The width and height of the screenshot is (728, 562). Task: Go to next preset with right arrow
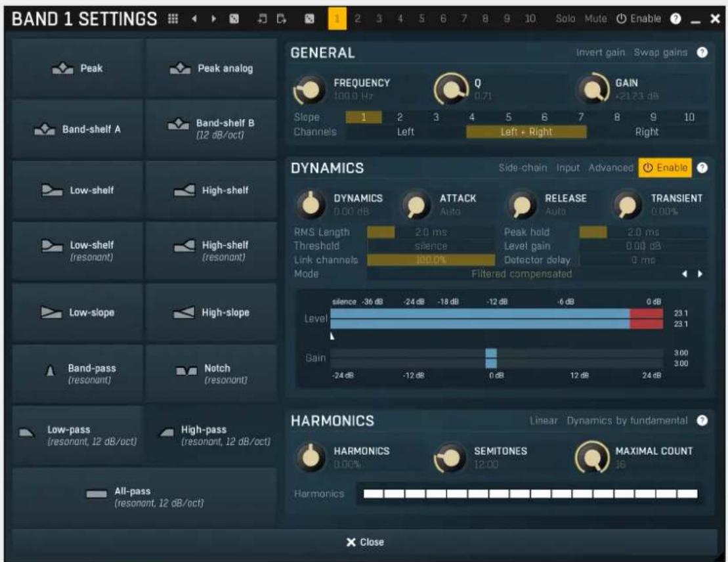(213, 18)
